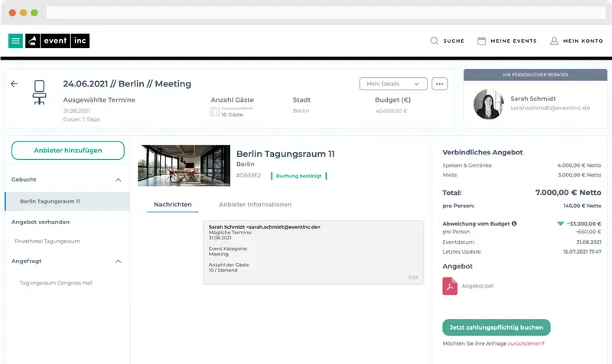Click the Suche magnifier icon
The height and width of the screenshot is (364, 612).
[434, 41]
